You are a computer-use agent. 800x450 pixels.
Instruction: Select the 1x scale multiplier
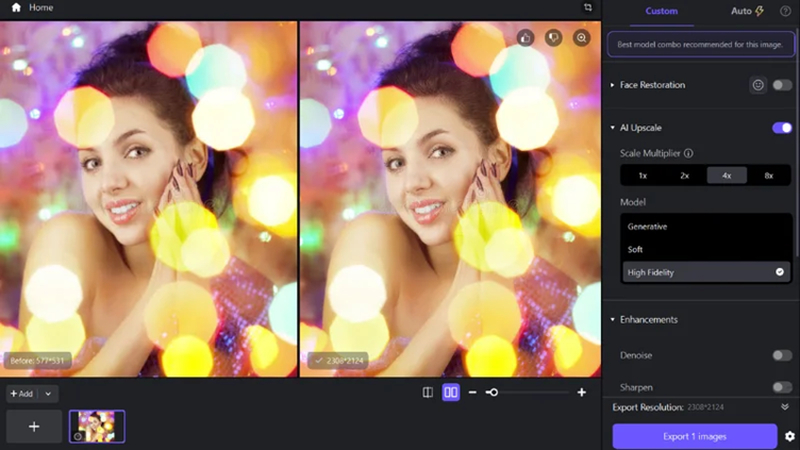(643, 176)
